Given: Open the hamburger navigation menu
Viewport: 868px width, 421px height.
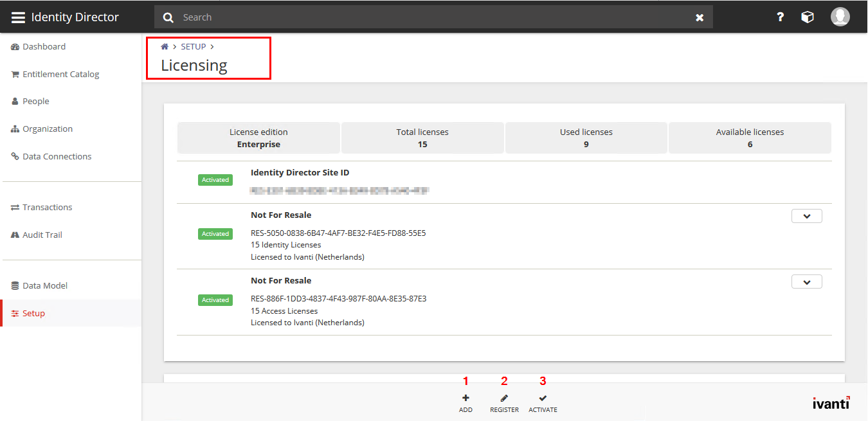Looking at the screenshot, I should click(x=18, y=17).
